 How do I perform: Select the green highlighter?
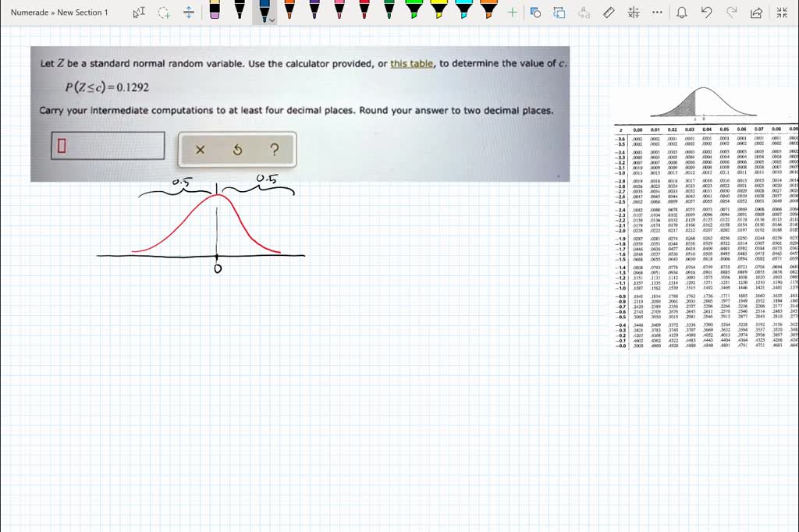coord(414,11)
